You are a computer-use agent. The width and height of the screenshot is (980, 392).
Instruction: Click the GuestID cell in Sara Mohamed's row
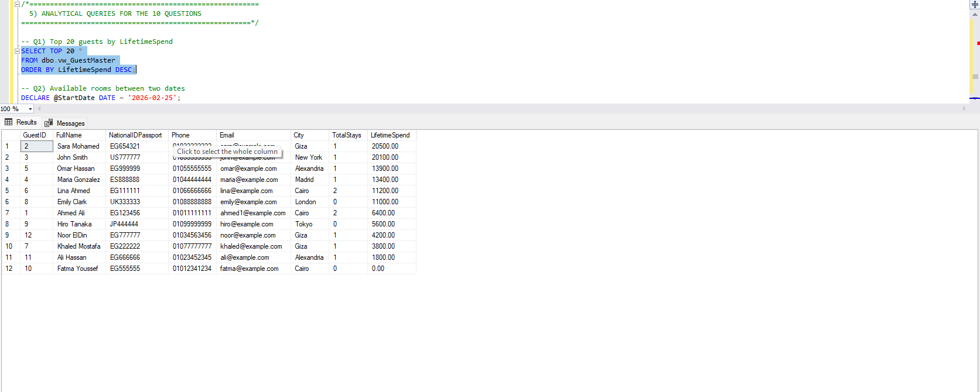[36, 146]
